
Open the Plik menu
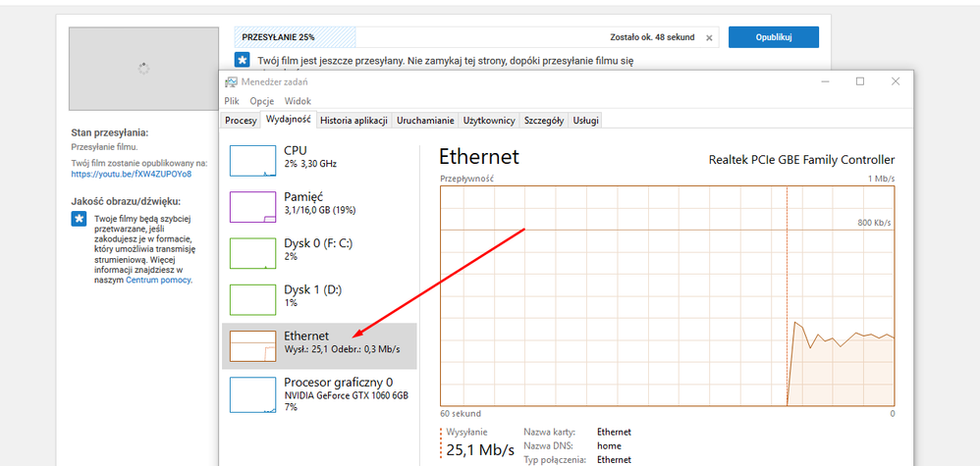coord(232,101)
